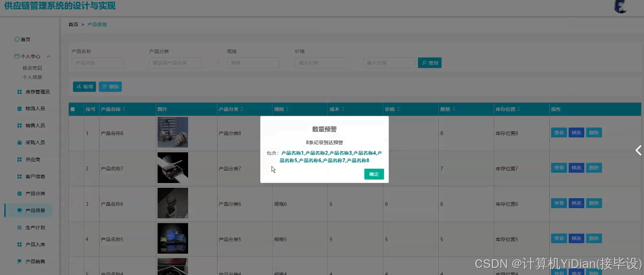Click the grid icon beside 库存管理员
644x275 pixels.
tap(19, 92)
